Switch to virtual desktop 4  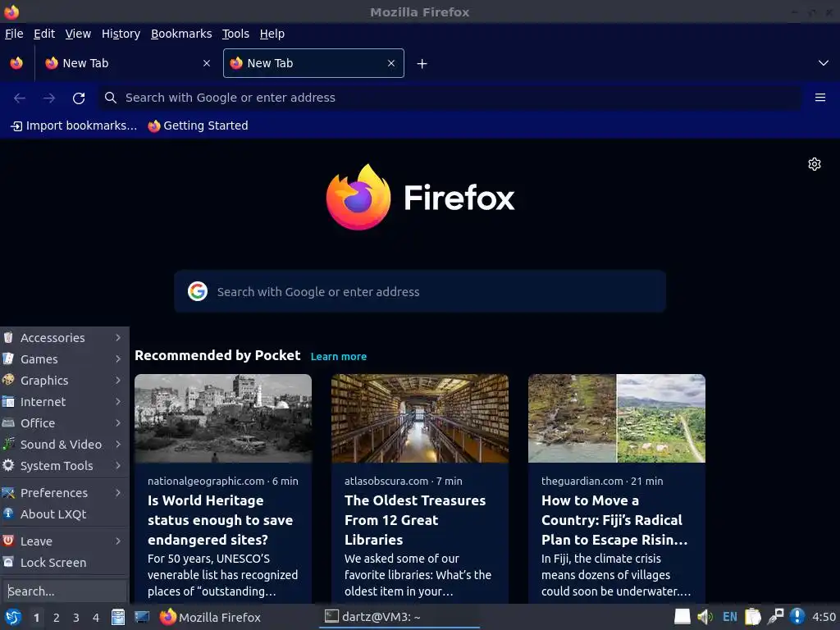click(96, 618)
